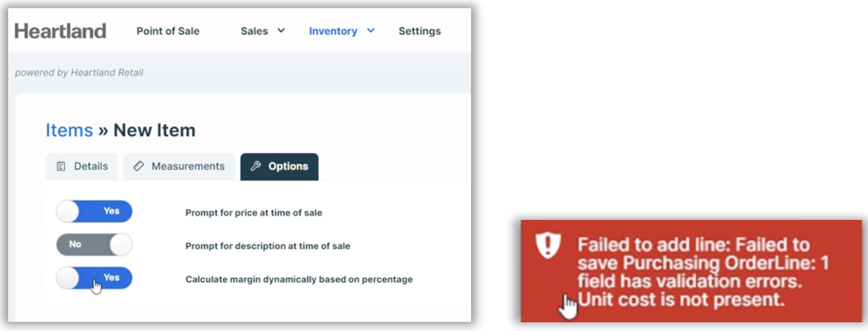Expand the Inventory dropdown chevron
868x331 pixels.
click(x=371, y=31)
